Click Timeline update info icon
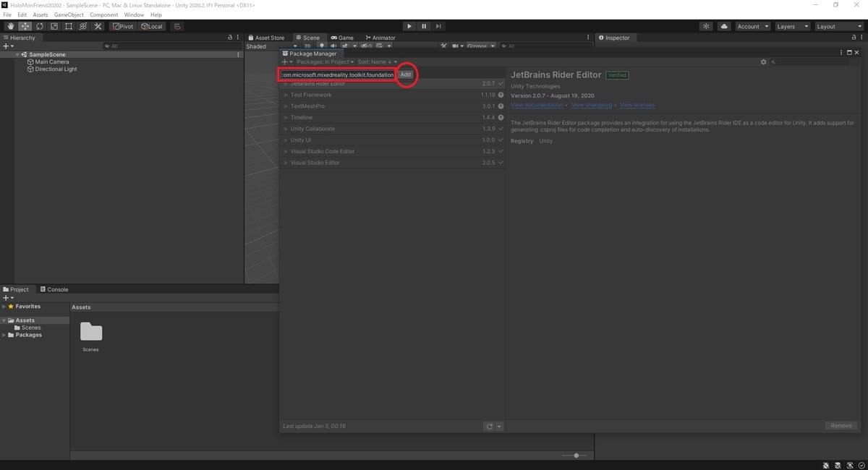This screenshot has height=470, width=868. click(501, 117)
